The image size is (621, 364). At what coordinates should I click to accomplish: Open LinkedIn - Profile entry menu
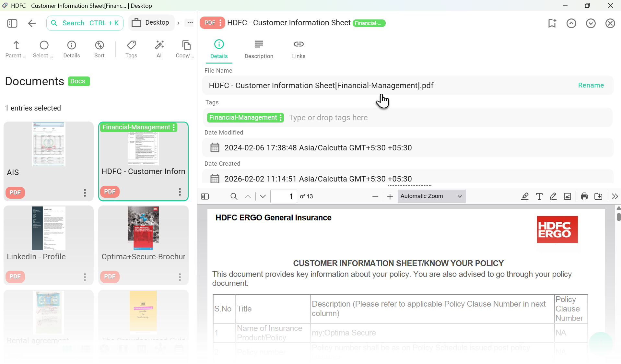pos(85,277)
